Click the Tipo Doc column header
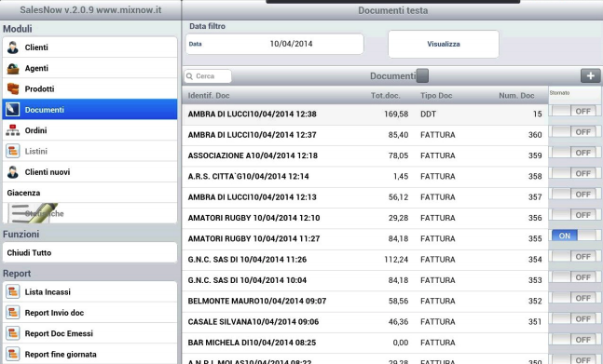 (436, 96)
